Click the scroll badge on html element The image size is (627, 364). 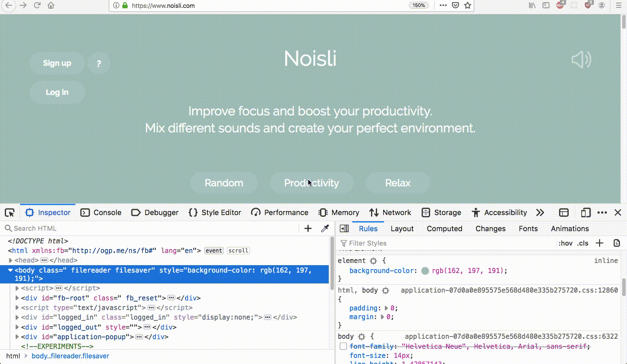(239, 251)
